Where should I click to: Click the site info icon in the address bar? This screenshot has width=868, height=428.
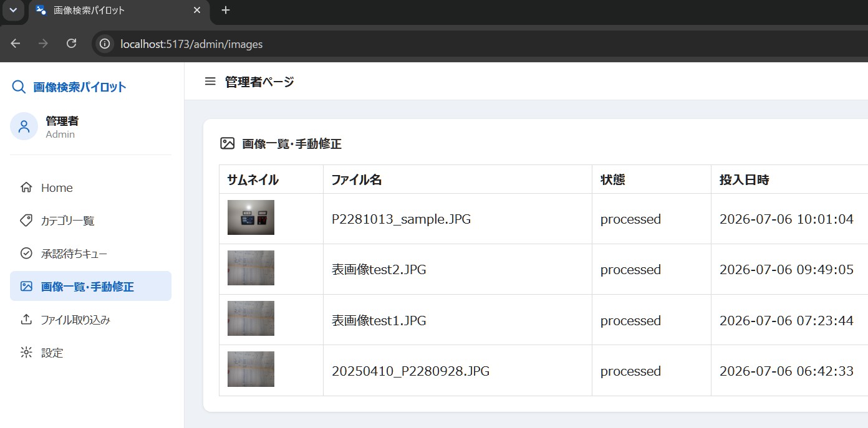click(x=105, y=44)
